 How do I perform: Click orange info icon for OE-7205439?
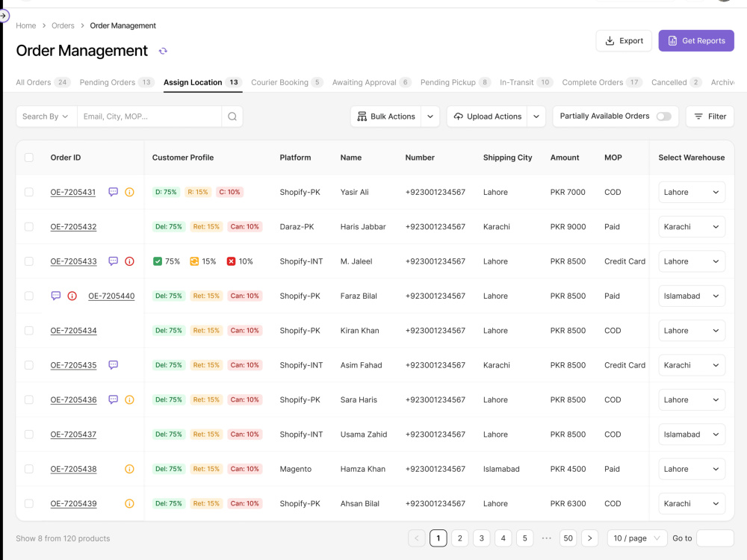click(x=129, y=503)
